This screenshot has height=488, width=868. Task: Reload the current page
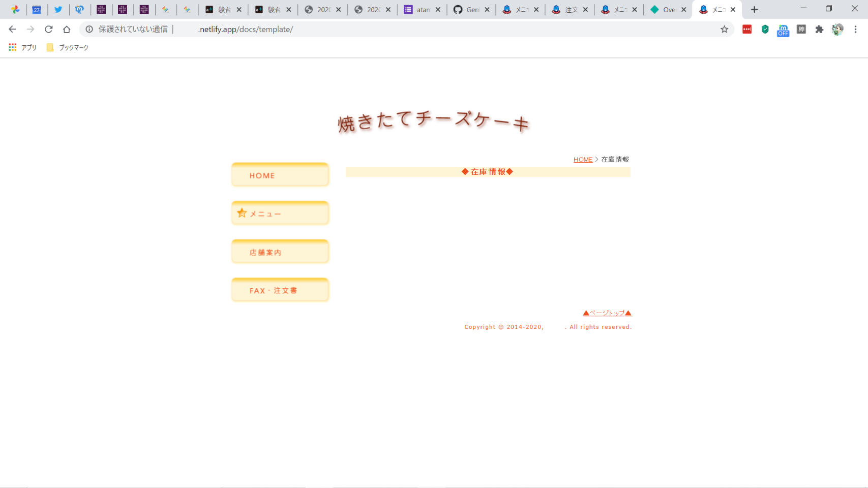tap(49, 29)
